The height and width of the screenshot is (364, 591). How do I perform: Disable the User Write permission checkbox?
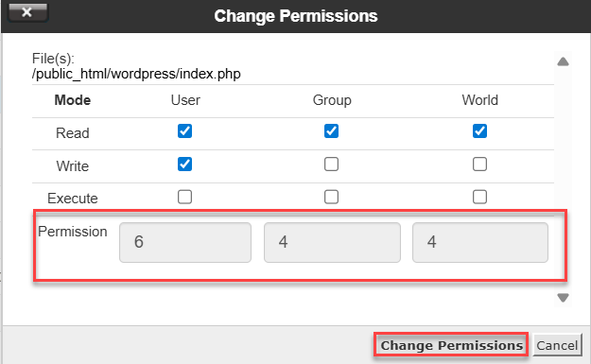pyautogui.click(x=184, y=164)
